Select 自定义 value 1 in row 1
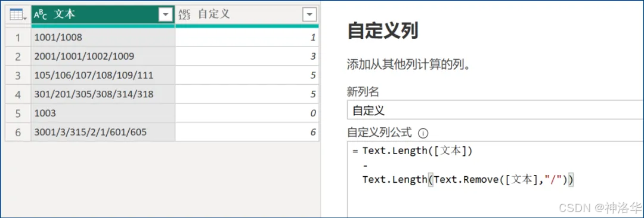 click(x=247, y=38)
